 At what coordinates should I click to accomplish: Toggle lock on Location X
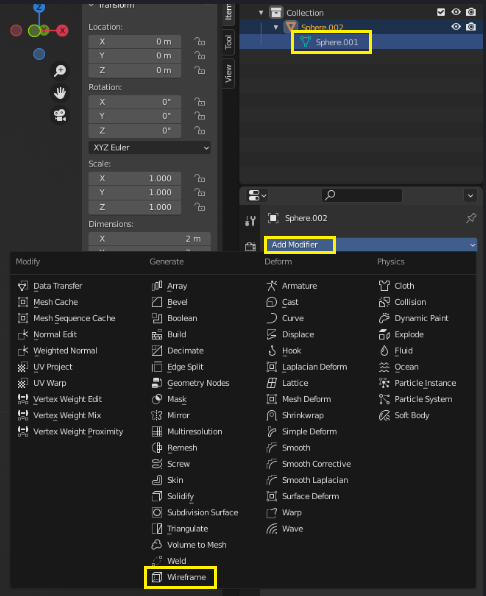click(x=199, y=41)
